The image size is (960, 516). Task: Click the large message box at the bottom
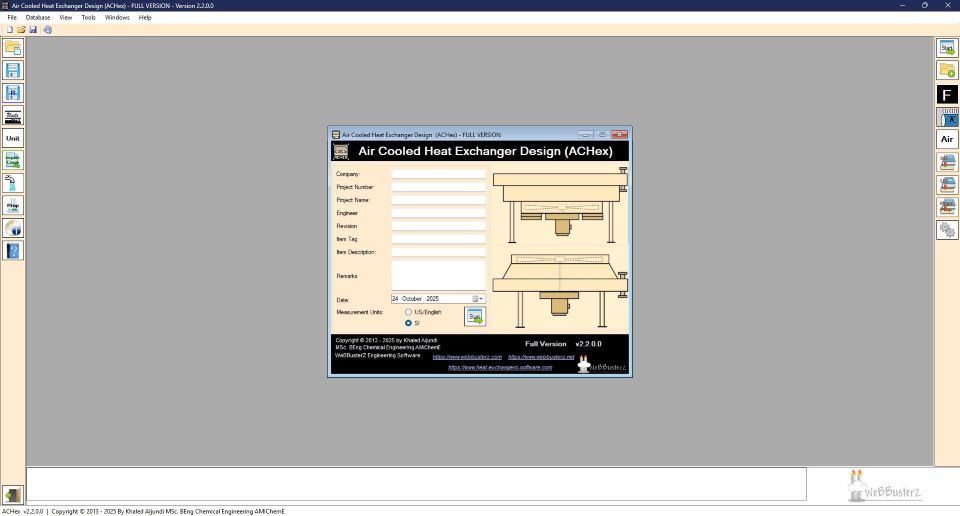tap(416, 484)
